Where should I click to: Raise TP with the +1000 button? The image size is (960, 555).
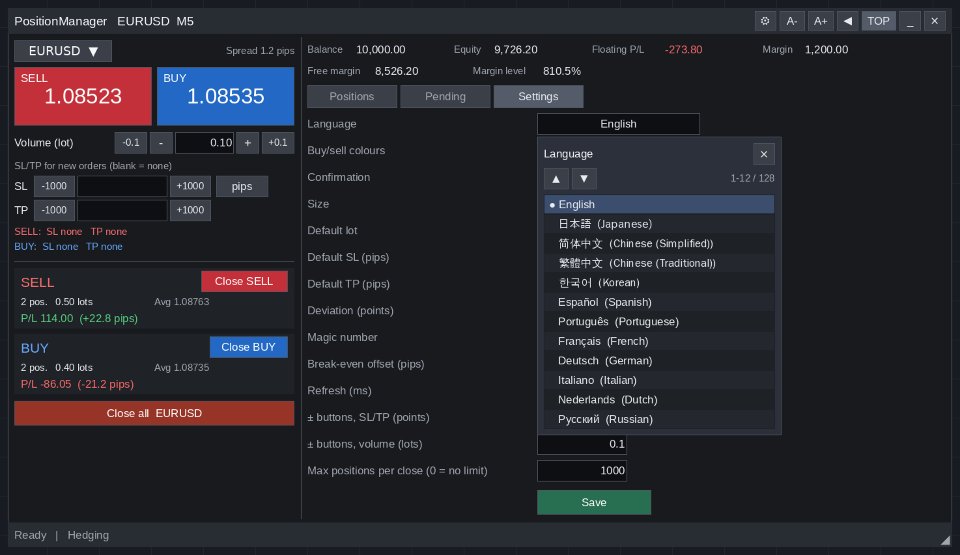[x=190, y=210]
